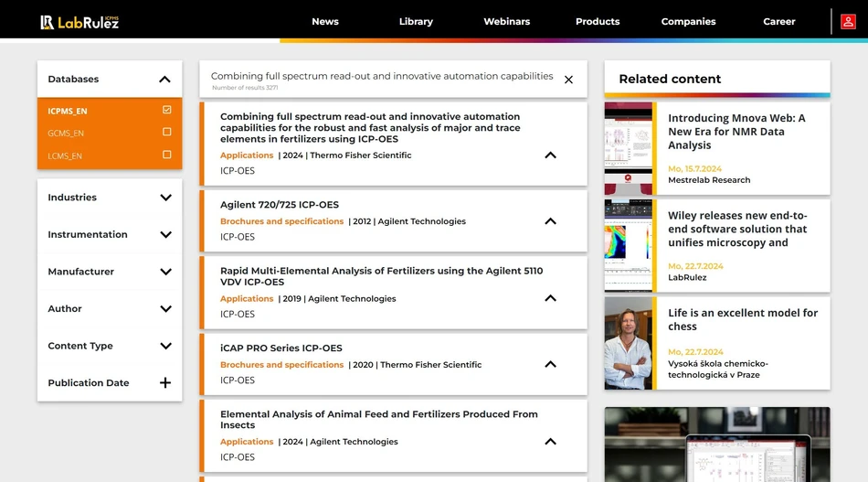Click the Applications tag on Animal Feed result
This screenshot has height=482, width=868.
pyautogui.click(x=247, y=442)
